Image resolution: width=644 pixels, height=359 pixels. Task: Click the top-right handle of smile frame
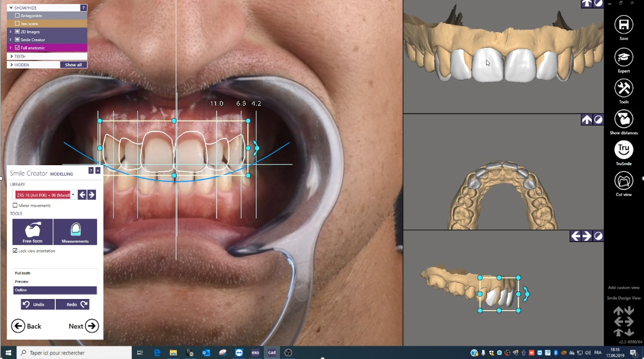coord(248,121)
